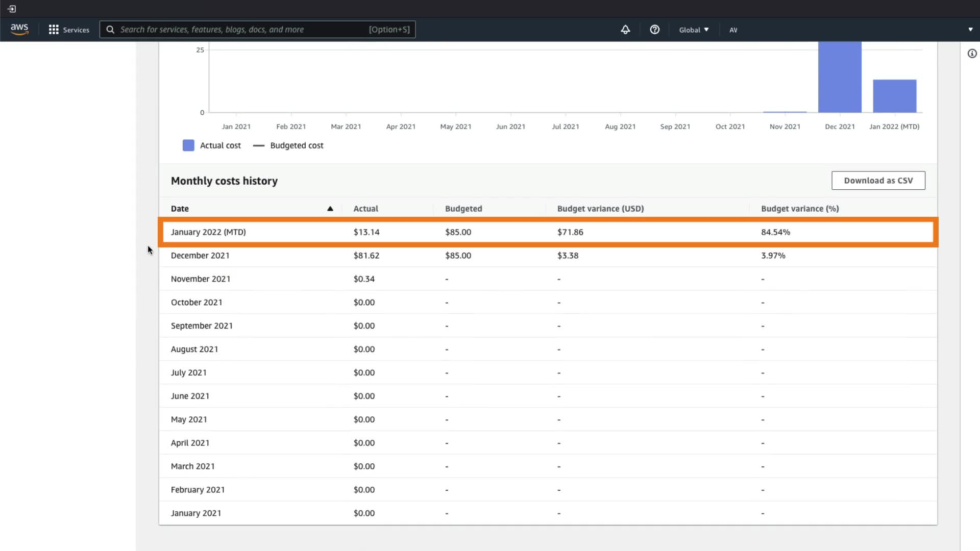Open the help question mark icon
The image size is (980, 551).
[654, 30]
